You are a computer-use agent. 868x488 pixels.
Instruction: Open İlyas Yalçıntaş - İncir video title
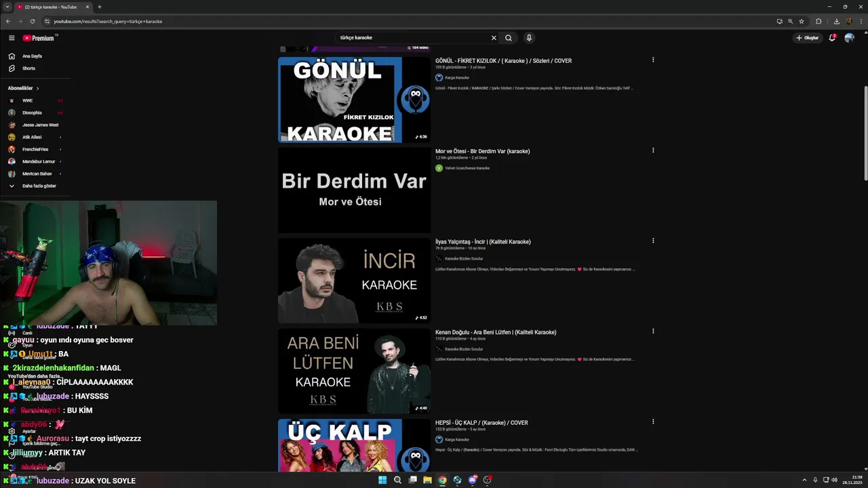coord(483,242)
